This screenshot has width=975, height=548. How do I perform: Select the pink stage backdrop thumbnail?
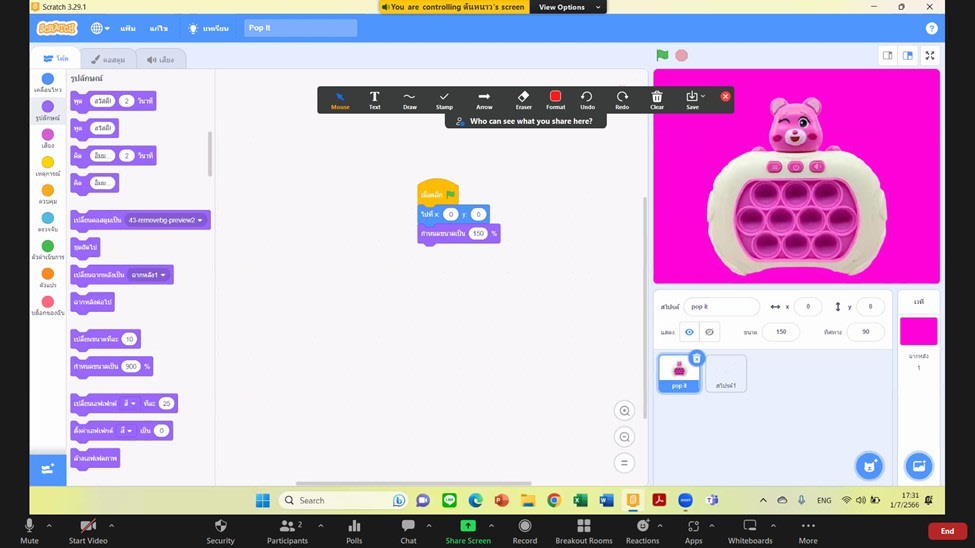[x=918, y=331]
